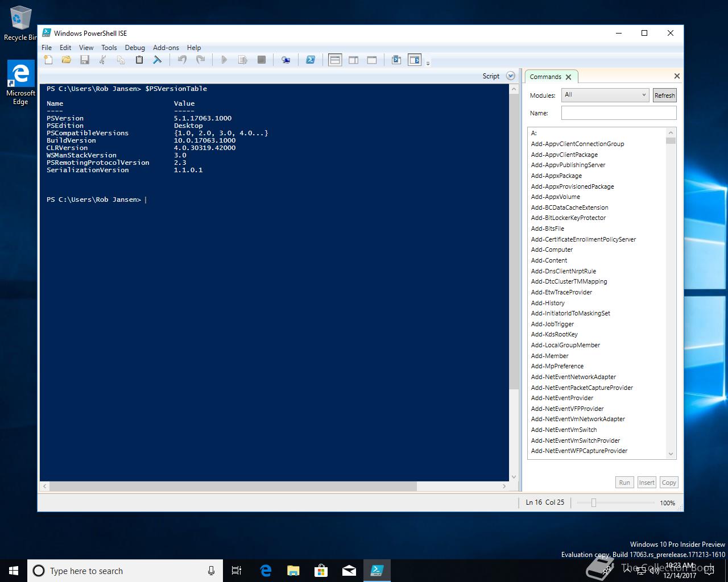Paste from the clipboard icon

139,60
